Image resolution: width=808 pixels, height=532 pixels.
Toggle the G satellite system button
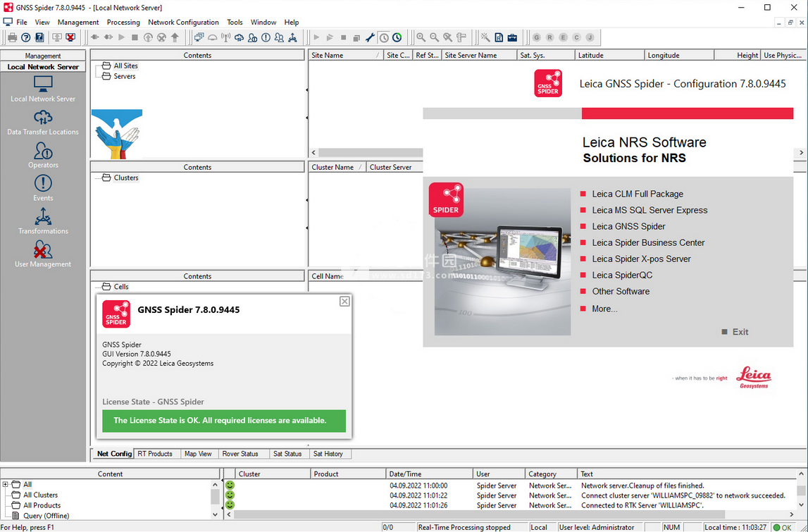pyautogui.click(x=537, y=37)
